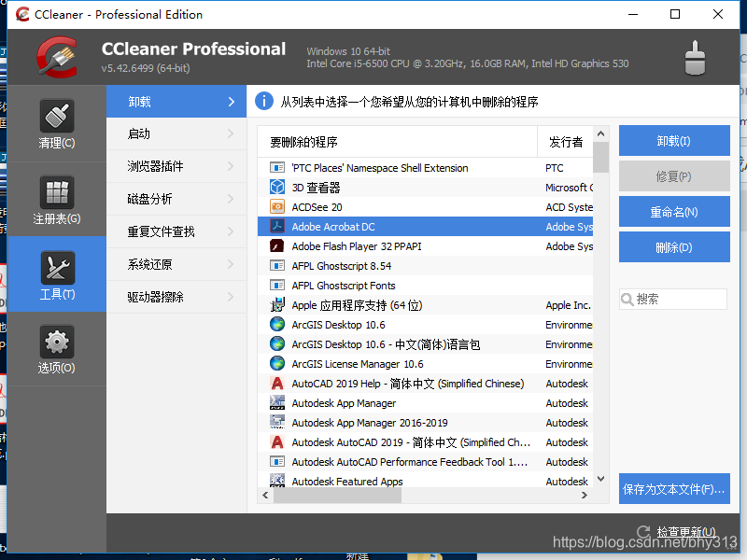Sort by 发行者 publisher column header
The image size is (747, 560).
(566, 142)
